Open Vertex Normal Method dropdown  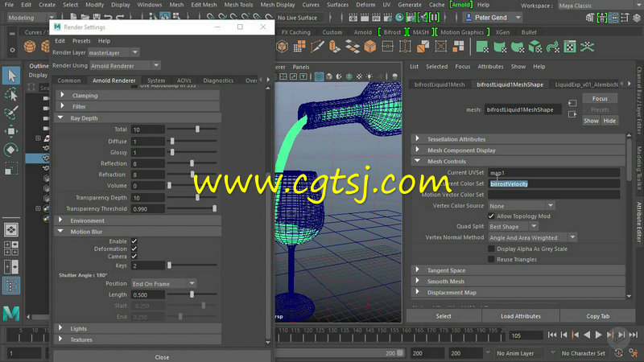click(532, 237)
